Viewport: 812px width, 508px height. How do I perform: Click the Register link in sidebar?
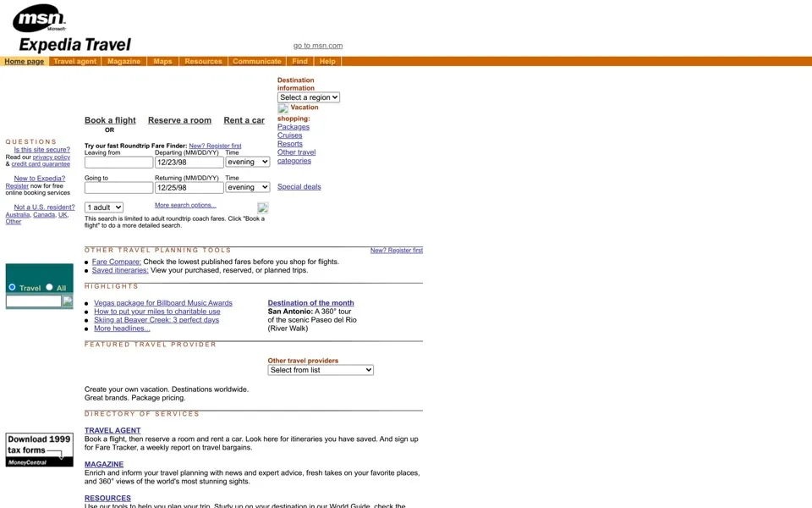coord(17,185)
